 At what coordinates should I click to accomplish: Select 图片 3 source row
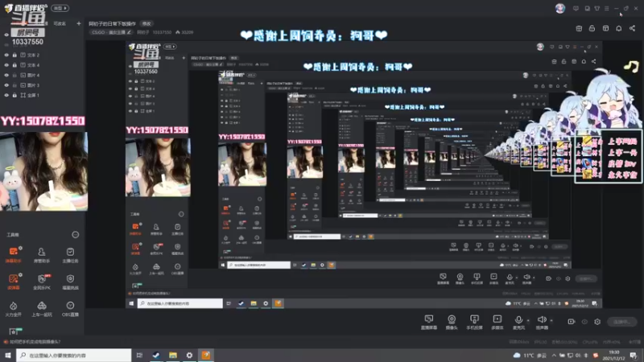click(43, 85)
